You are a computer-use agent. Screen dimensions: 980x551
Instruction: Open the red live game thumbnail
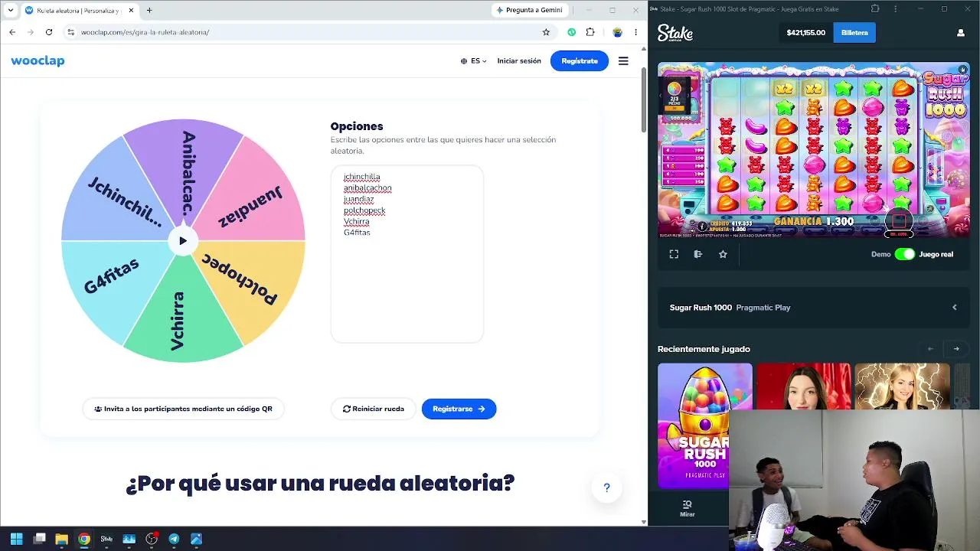804,387
